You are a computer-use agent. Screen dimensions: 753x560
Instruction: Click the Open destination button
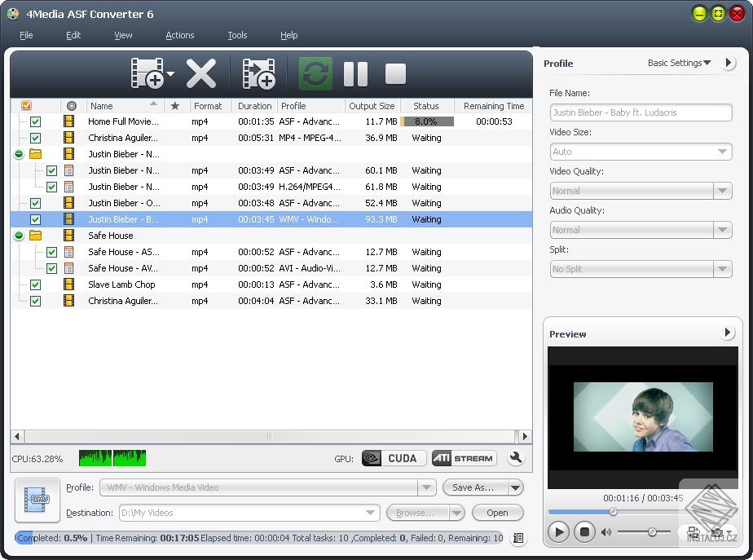[x=497, y=513]
